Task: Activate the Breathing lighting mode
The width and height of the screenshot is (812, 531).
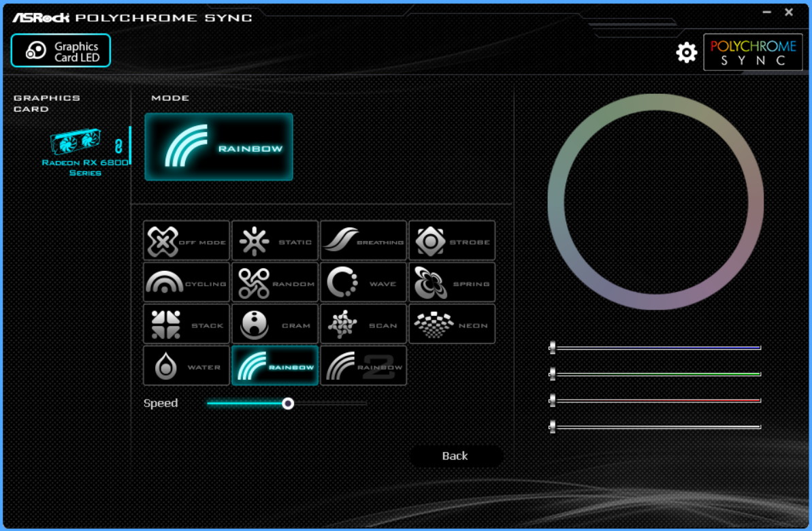Action: [363, 241]
